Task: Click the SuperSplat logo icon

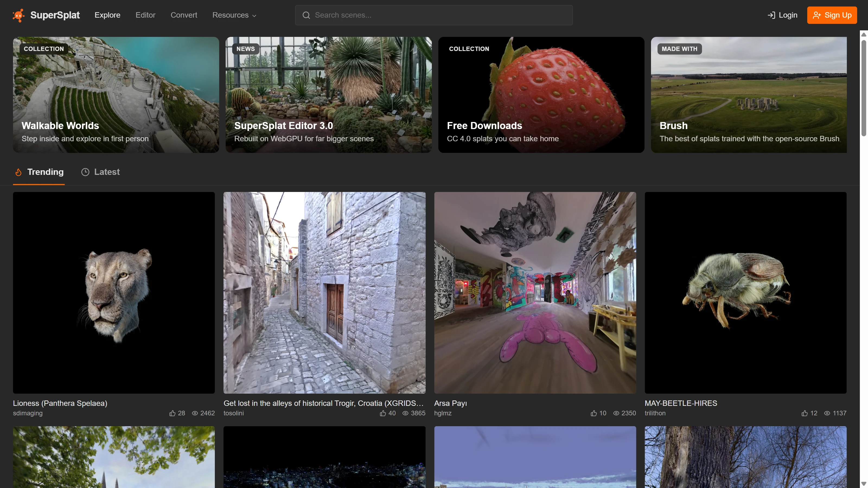Action: coord(18,15)
